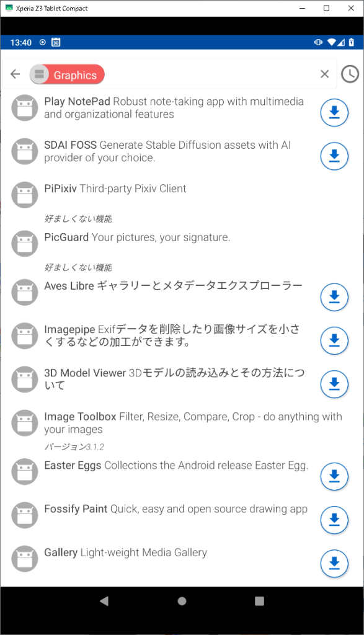Download the Imagepipe app

[x=334, y=340]
